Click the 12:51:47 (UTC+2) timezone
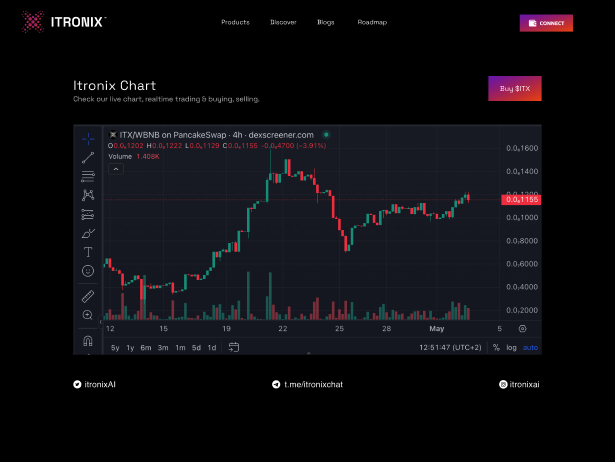Viewport: 615px width, 462px height. click(450, 347)
